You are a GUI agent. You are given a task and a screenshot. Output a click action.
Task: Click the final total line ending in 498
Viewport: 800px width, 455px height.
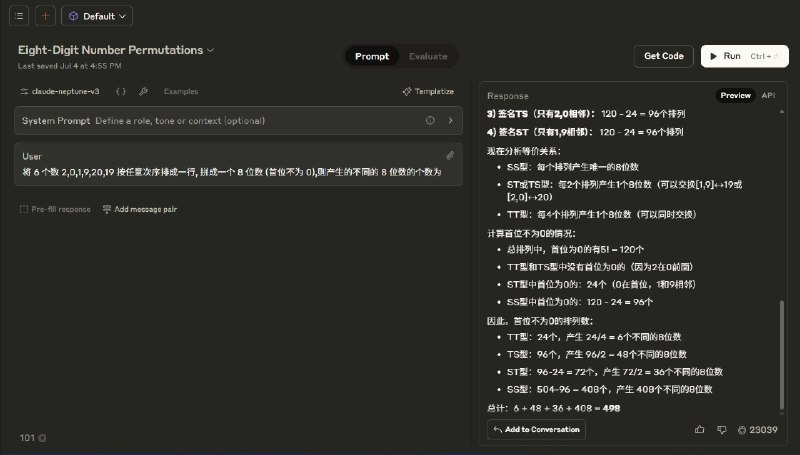coord(554,408)
